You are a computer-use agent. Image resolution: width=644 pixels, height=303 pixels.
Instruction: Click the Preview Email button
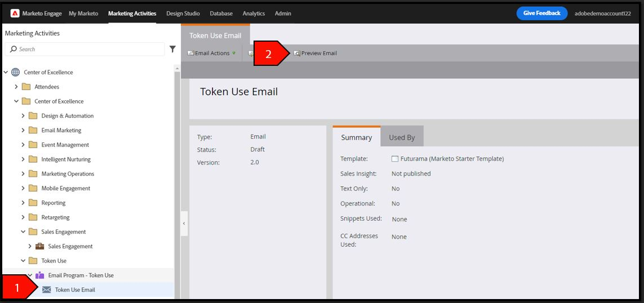(x=316, y=54)
